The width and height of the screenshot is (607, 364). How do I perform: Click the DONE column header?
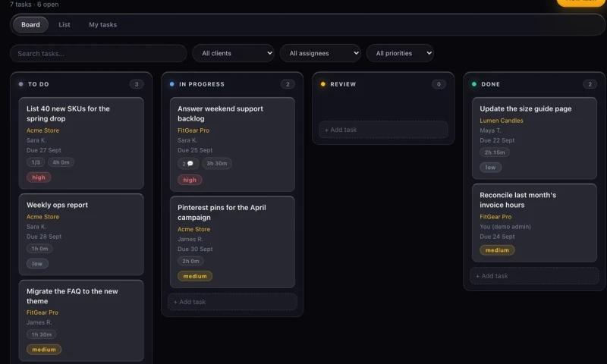tap(490, 84)
